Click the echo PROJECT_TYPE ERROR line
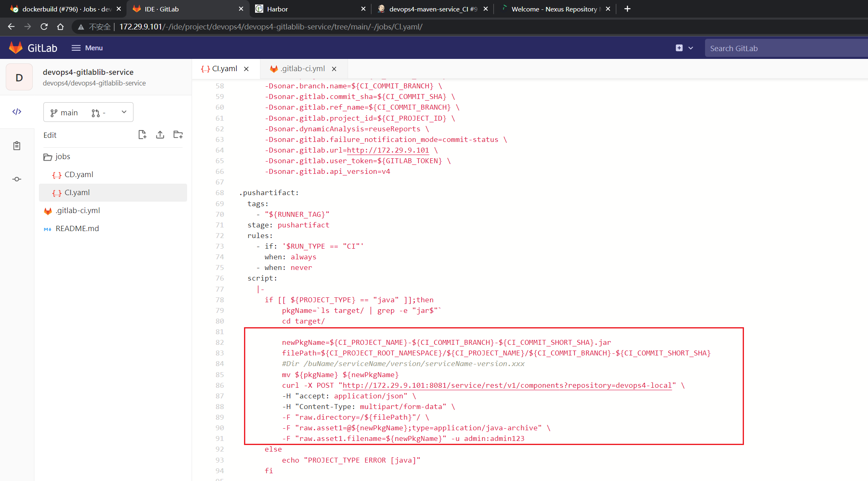868x481 pixels. 351,460
